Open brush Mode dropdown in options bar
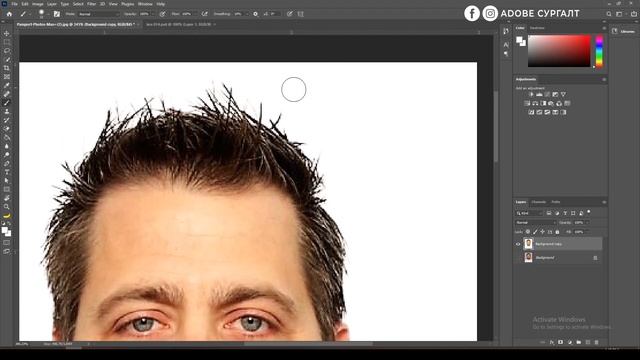This screenshot has height=360, width=640. (x=98, y=14)
